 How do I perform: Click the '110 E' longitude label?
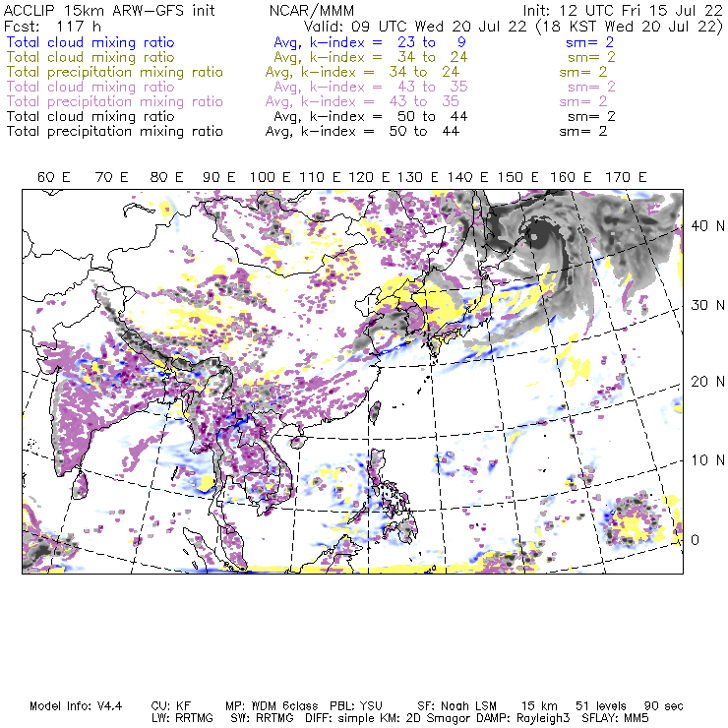tap(320, 177)
